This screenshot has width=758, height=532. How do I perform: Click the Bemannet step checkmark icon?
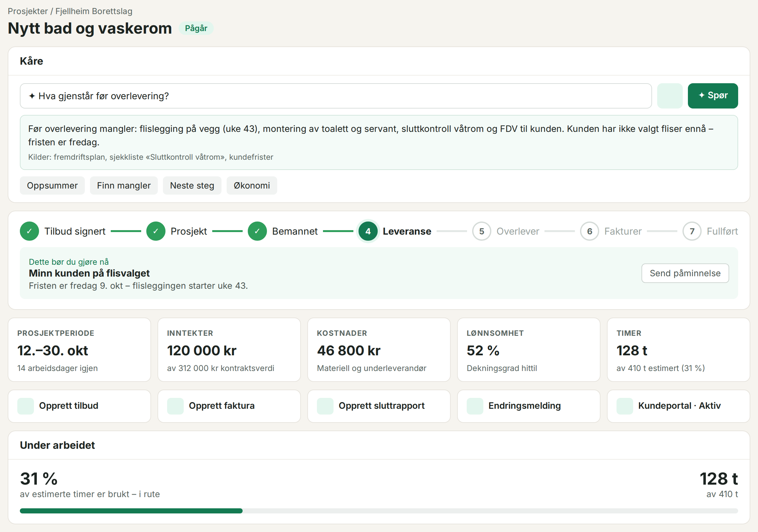point(257,231)
